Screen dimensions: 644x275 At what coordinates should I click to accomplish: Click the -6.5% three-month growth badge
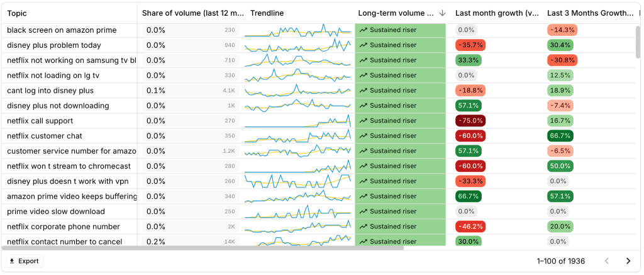560,151
